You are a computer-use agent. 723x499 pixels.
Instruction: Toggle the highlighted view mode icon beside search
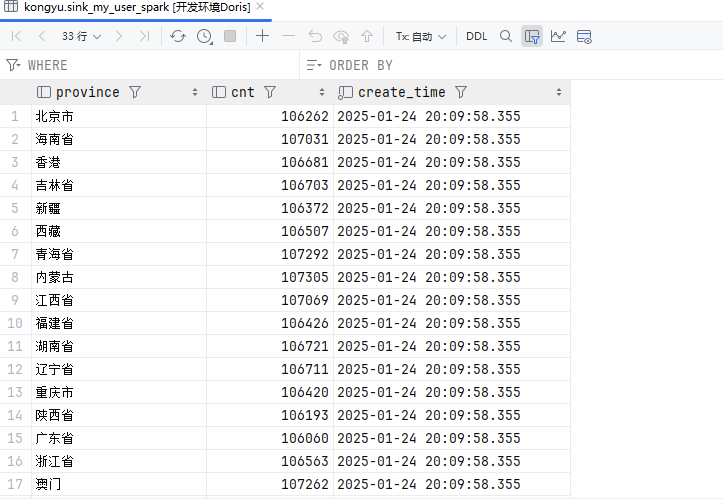pos(532,36)
